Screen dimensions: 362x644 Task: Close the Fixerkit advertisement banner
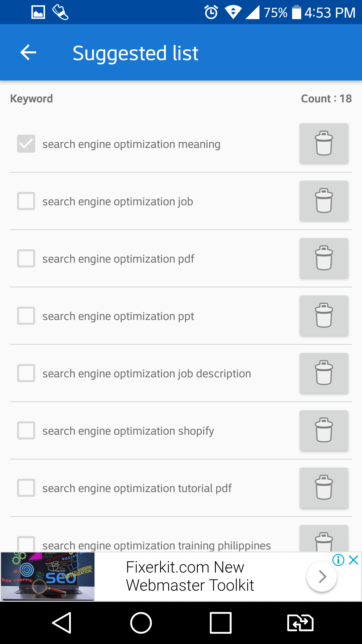pyautogui.click(x=353, y=560)
